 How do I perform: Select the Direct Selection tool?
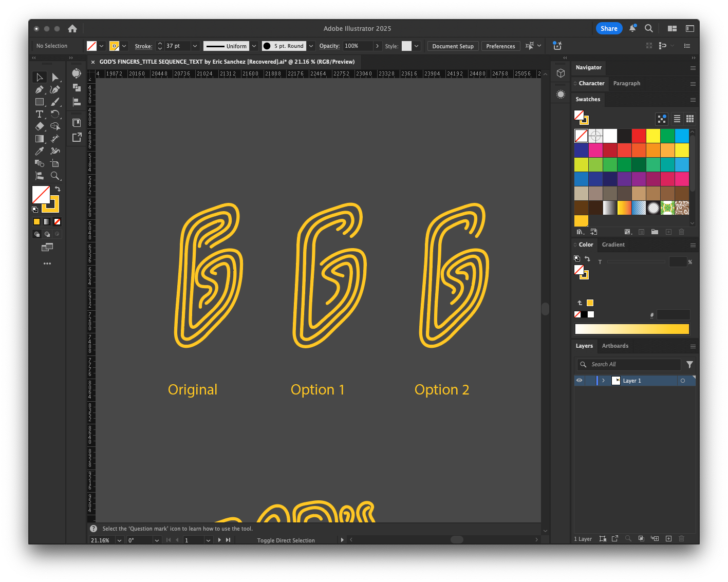[55, 77]
